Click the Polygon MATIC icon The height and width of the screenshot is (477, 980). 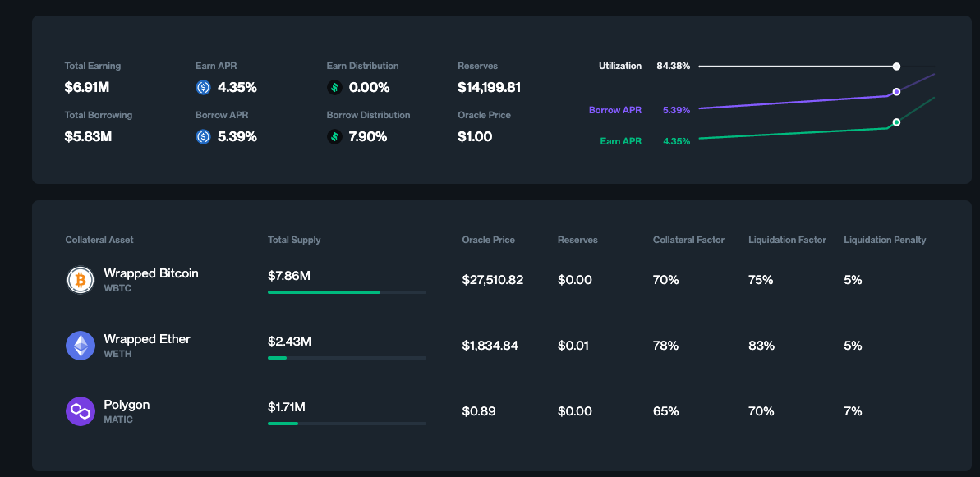point(81,411)
